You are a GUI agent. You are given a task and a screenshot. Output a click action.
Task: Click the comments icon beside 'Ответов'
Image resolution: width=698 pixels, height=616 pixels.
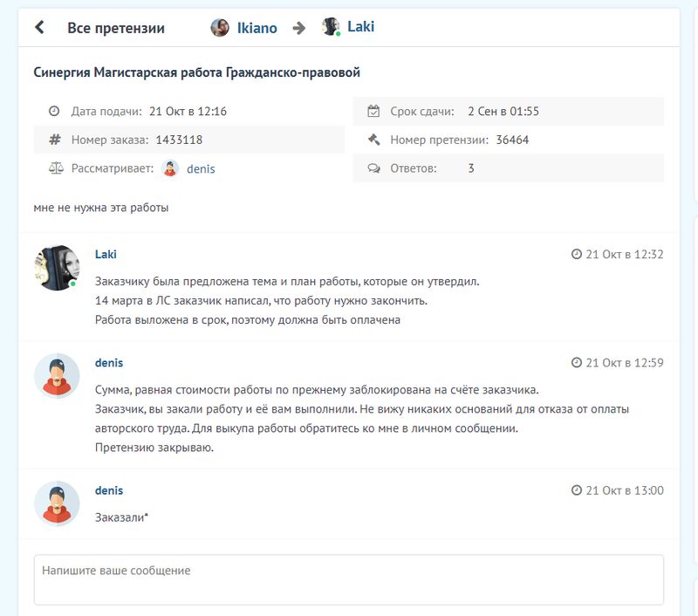(373, 168)
